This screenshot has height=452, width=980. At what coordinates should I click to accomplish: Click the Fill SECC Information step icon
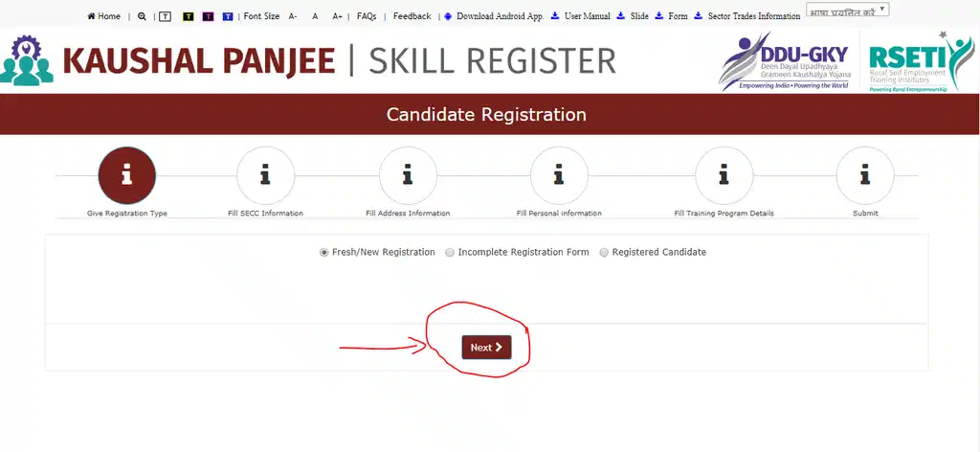click(x=265, y=175)
